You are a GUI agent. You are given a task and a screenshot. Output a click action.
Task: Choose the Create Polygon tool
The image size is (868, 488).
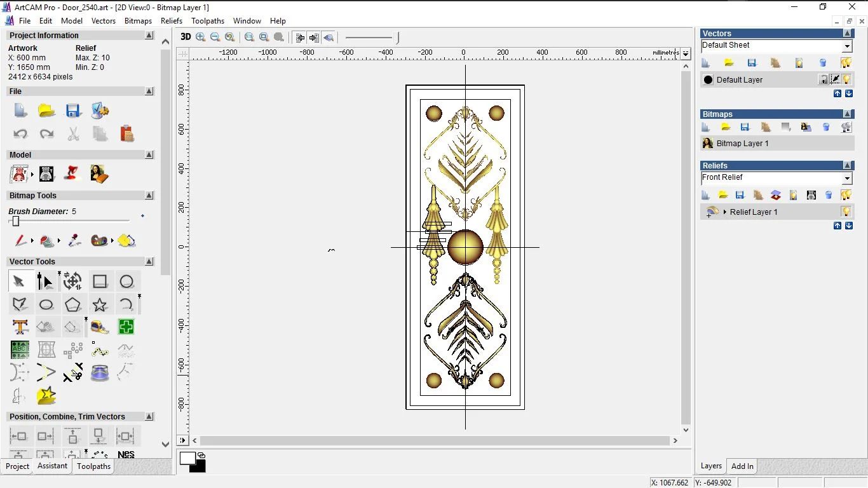pos(72,304)
